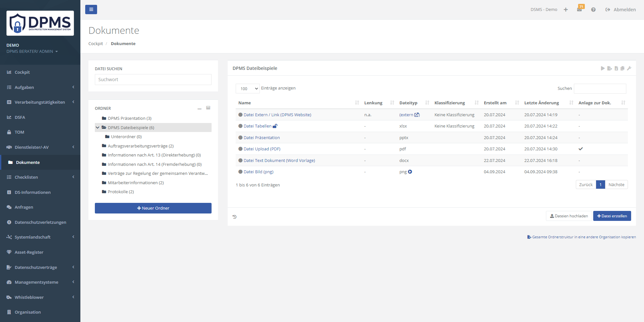Click the blue play icon next to png
The height and width of the screenshot is (322, 644).
click(410, 172)
